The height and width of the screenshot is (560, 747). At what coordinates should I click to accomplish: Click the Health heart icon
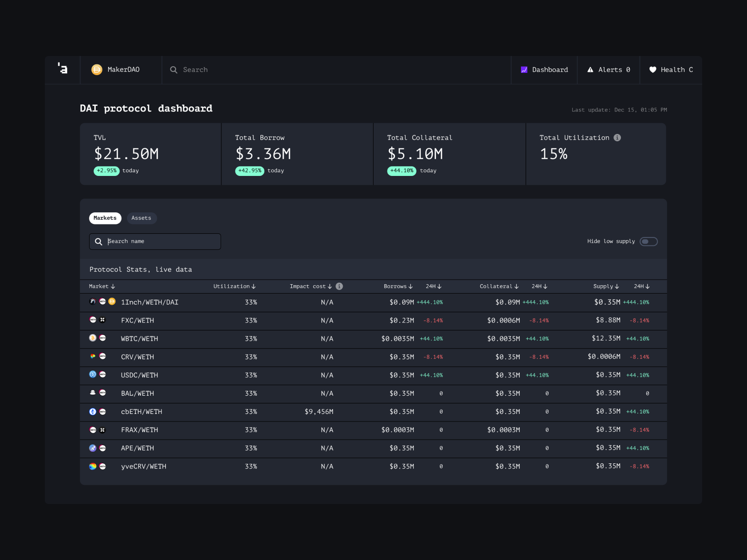pyautogui.click(x=653, y=70)
